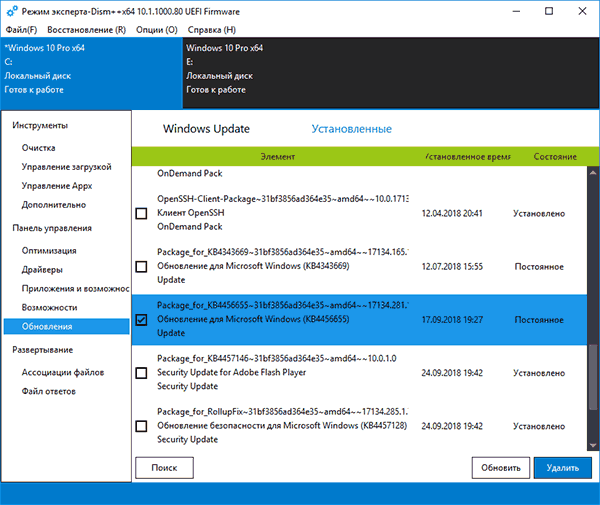600x505 pixels.
Task: Click the Инструменты sidebar heading
Action: click(x=40, y=125)
